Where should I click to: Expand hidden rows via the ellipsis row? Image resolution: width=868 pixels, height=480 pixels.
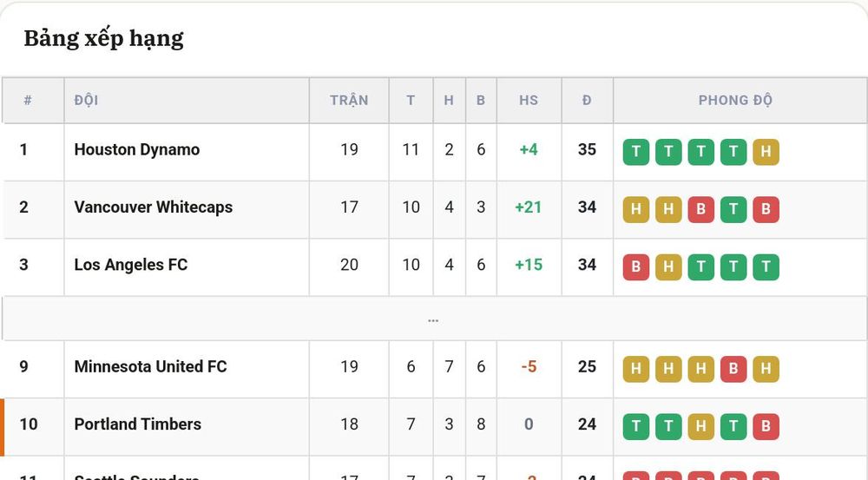click(433, 319)
